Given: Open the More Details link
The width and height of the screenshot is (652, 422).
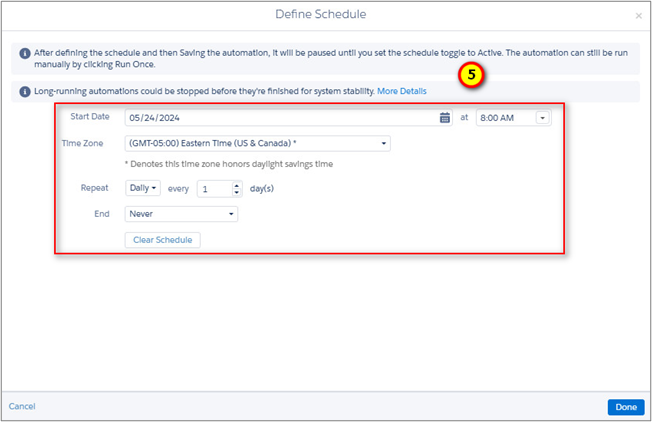Looking at the screenshot, I should click(402, 91).
